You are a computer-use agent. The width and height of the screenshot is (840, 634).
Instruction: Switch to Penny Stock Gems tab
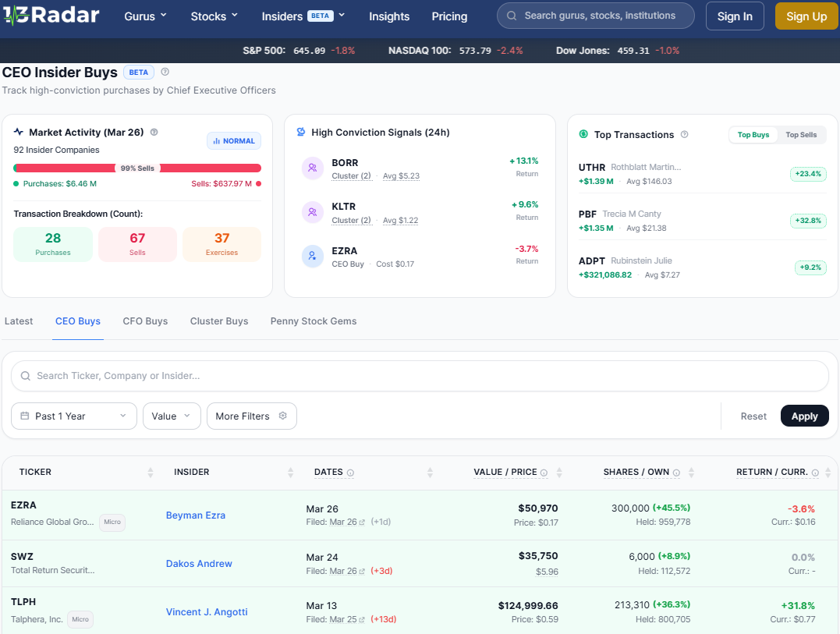tap(314, 321)
